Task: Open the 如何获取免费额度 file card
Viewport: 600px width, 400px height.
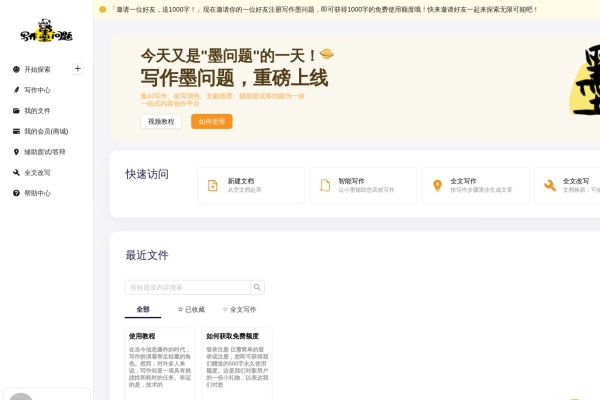Action: [x=237, y=364]
